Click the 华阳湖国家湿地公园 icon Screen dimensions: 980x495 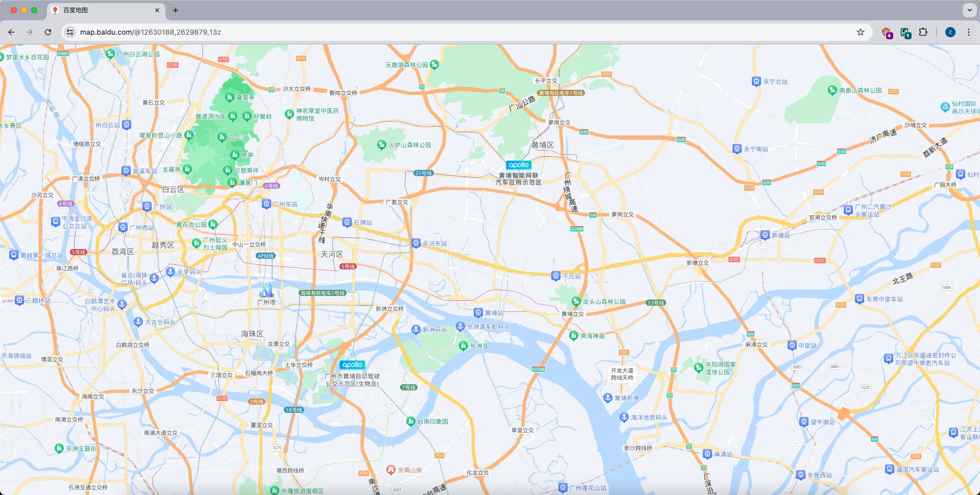click(x=699, y=368)
